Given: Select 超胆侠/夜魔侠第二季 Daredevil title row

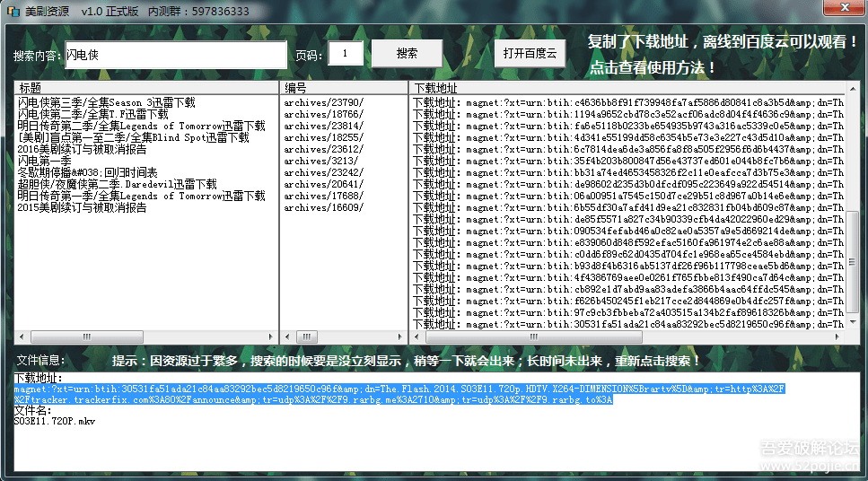Looking at the screenshot, I should click(118, 184).
